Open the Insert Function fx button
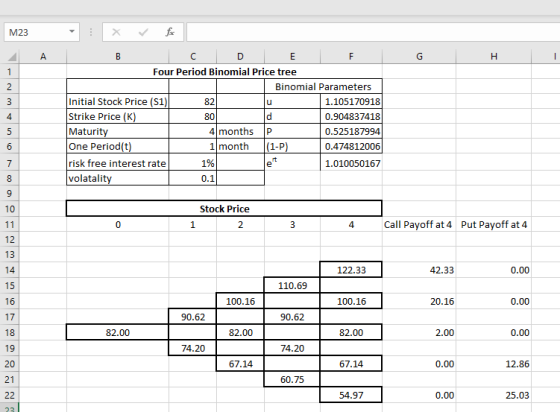Image resolution: width=560 pixels, height=412 pixels. click(170, 32)
